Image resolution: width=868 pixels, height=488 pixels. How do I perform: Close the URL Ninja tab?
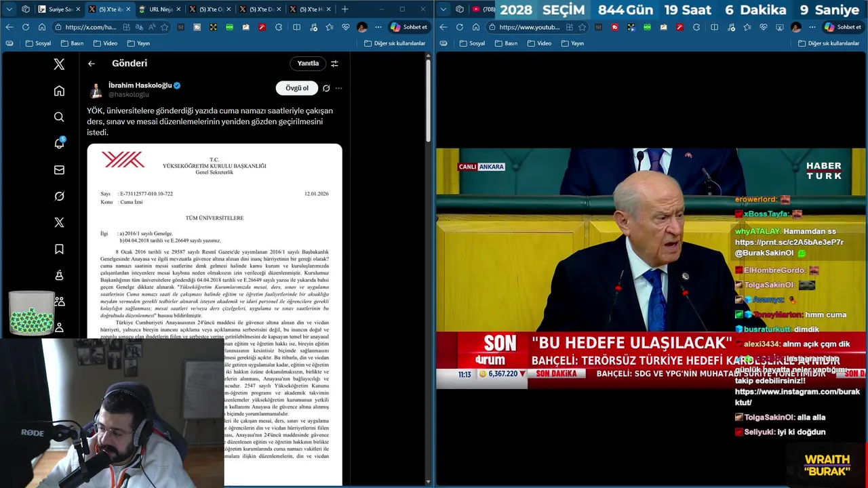(178, 9)
